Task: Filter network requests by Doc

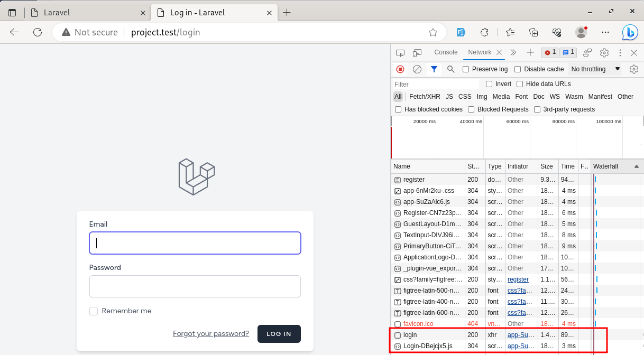Action: [x=539, y=97]
